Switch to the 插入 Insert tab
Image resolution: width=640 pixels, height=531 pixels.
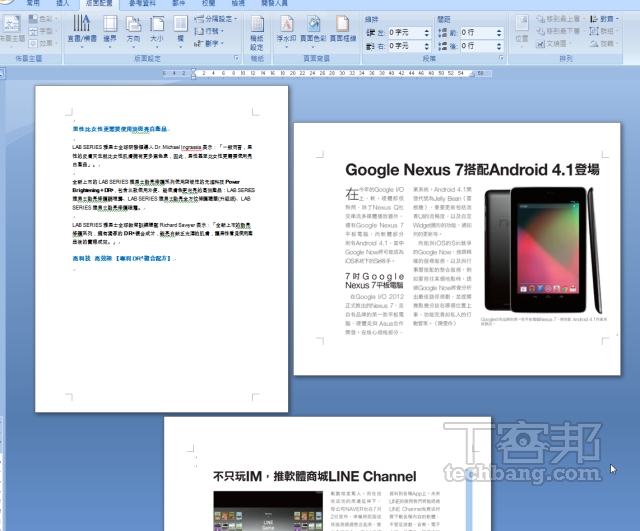pos(63,3)
